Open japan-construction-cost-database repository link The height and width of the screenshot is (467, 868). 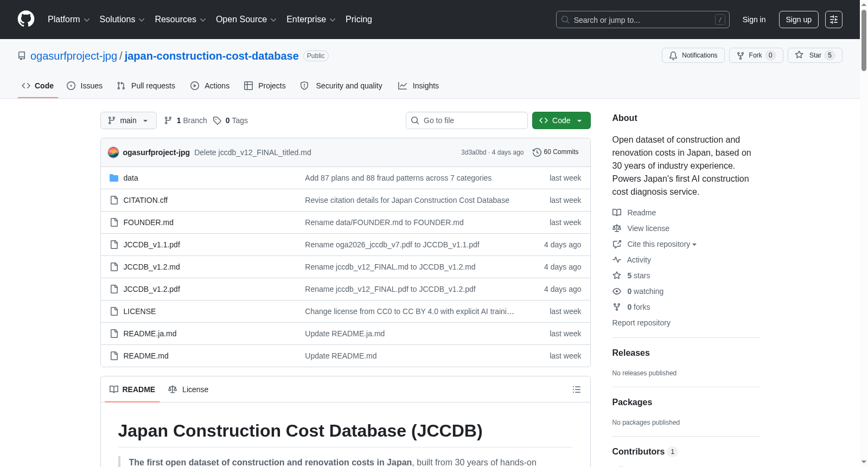[212, 56]
